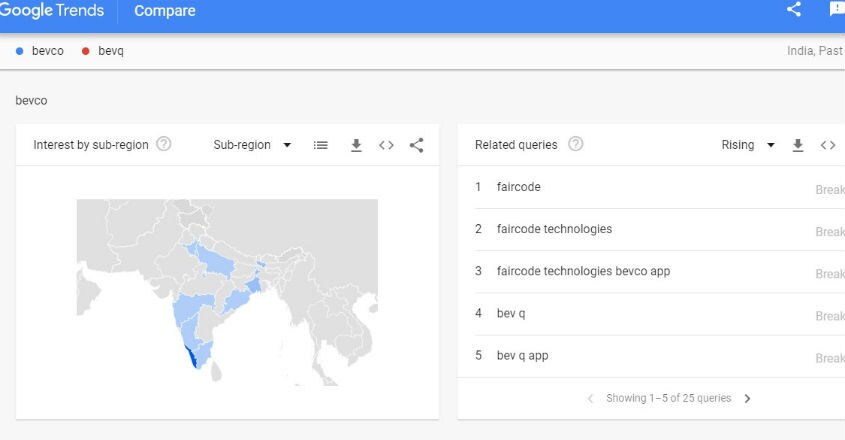Open the Rising sort dropdown

(x=748, y=145)
